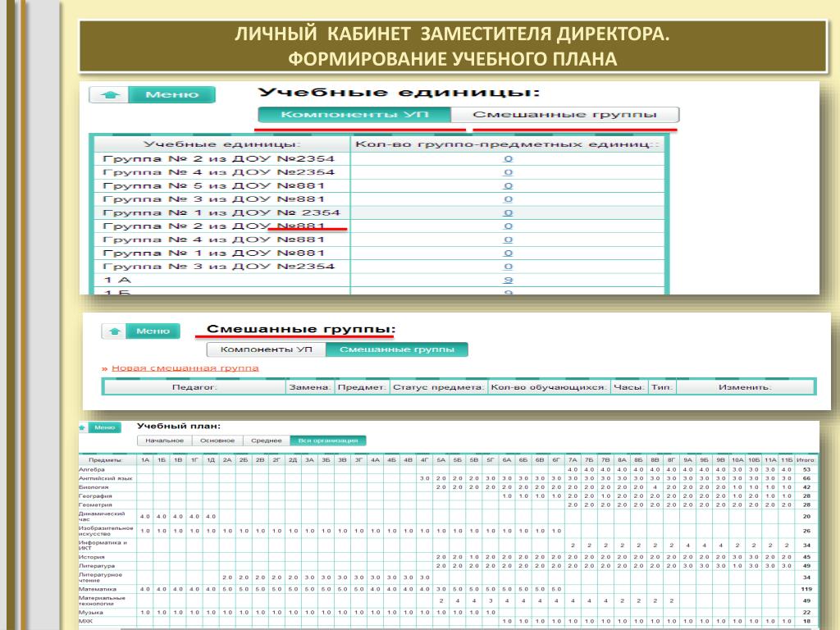This screenshot has height=630, width=840.
Task: Open the Меню button in the Смешанные группы panel
Action: (x=153, y=331)
